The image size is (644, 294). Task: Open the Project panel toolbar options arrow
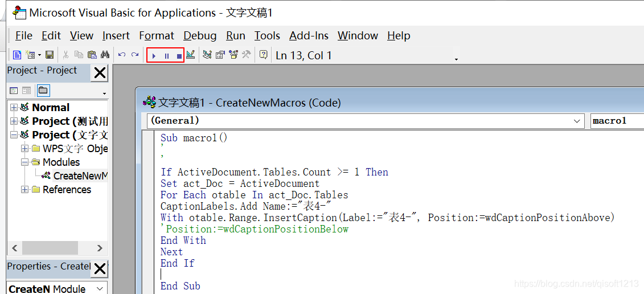click(104, 94)
